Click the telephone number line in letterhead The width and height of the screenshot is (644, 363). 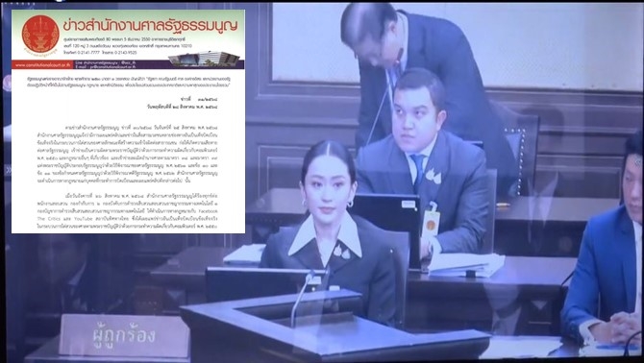(x=100, y=53)
